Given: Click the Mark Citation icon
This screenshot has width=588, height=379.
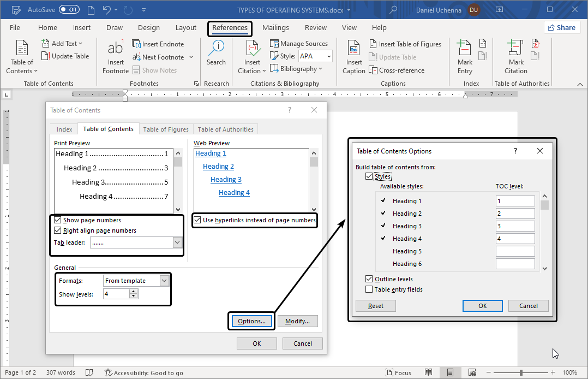Looking at the screenshot, I should (515, 49).
